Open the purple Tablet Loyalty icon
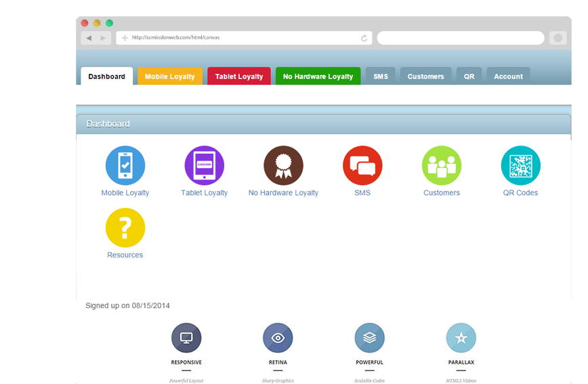 coord(205,165)
